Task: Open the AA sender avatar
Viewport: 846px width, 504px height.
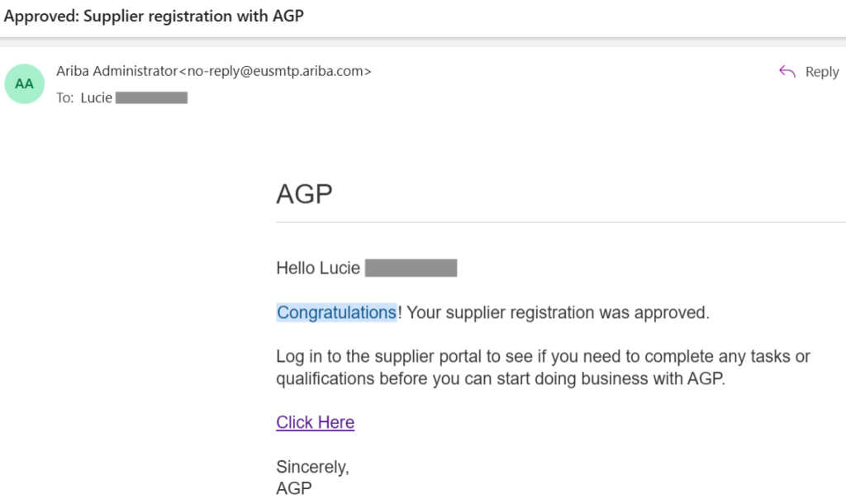Action: (24, 84)
